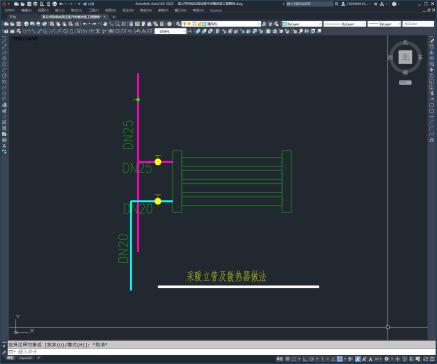437x364 pixels.
Task: Open the Layer Properties Manager icon
Action: coord(179,24)
